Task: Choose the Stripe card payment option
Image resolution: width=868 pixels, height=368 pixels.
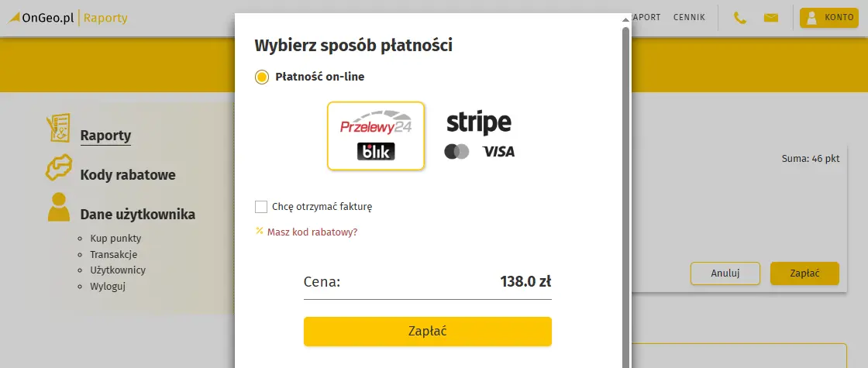Action: 479,136
